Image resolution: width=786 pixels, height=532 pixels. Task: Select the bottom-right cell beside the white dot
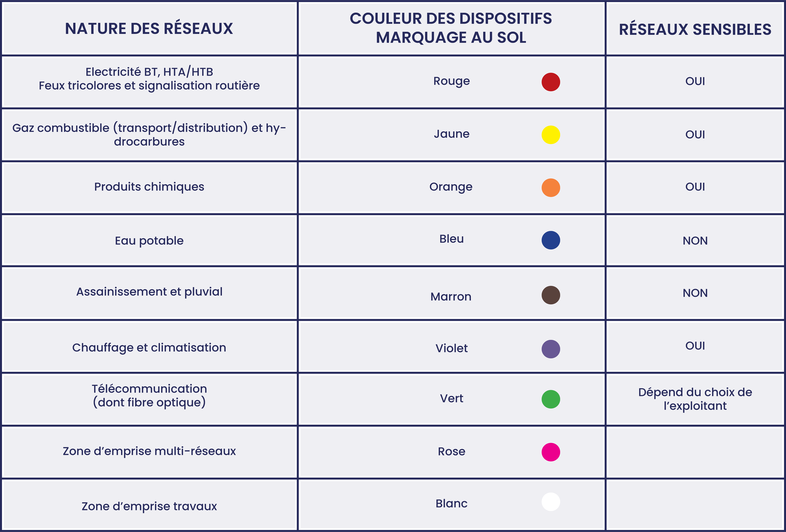(695, 504)
